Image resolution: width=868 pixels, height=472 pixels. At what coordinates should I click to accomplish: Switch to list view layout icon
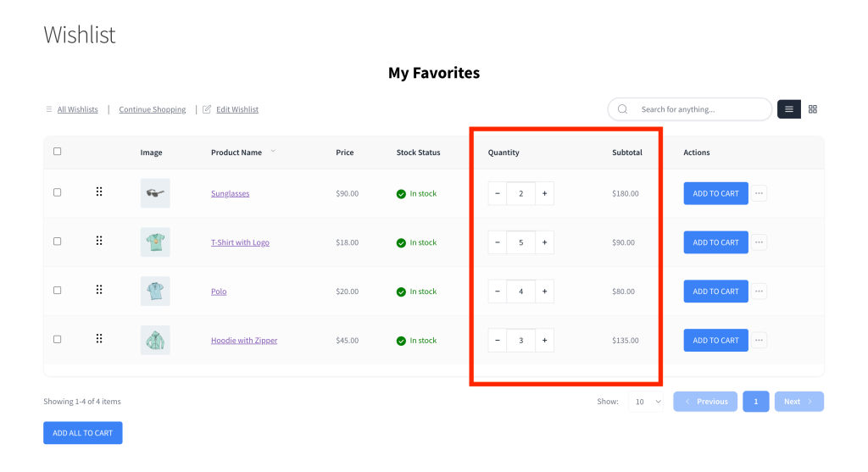pos(789,109)
